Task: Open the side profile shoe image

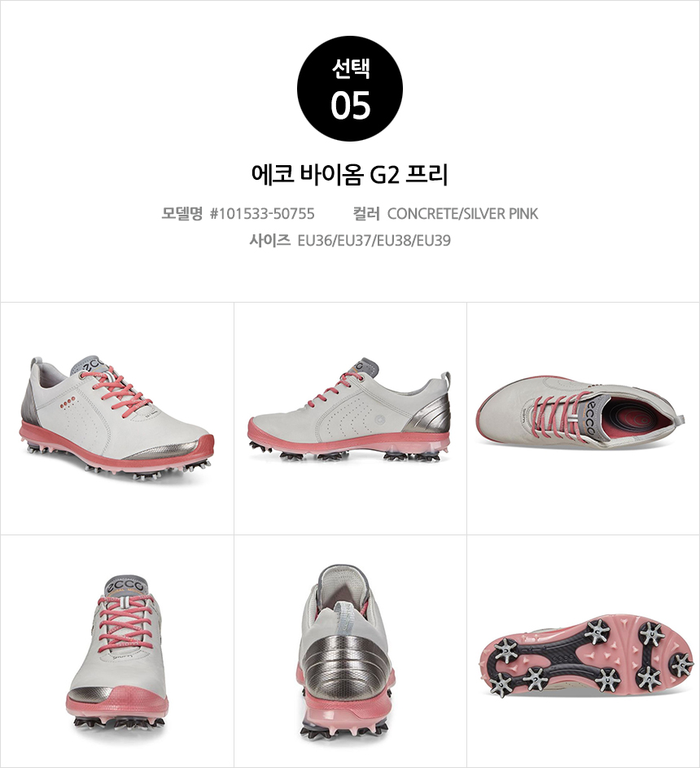Action: [x=350, y=419]
